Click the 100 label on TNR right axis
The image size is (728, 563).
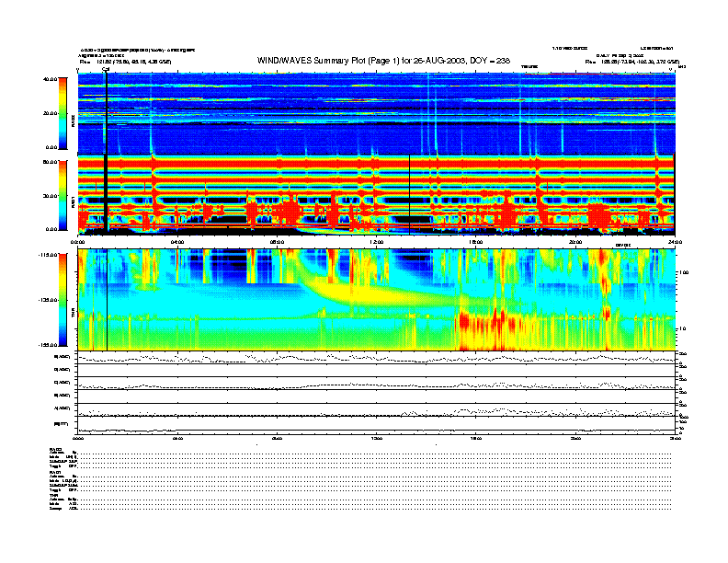(x=684, y=272)
